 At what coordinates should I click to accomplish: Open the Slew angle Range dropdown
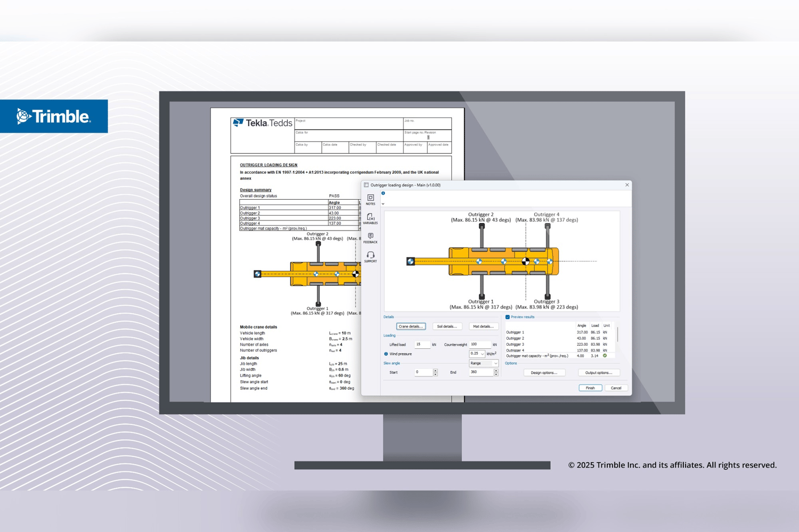coord(484,363)
